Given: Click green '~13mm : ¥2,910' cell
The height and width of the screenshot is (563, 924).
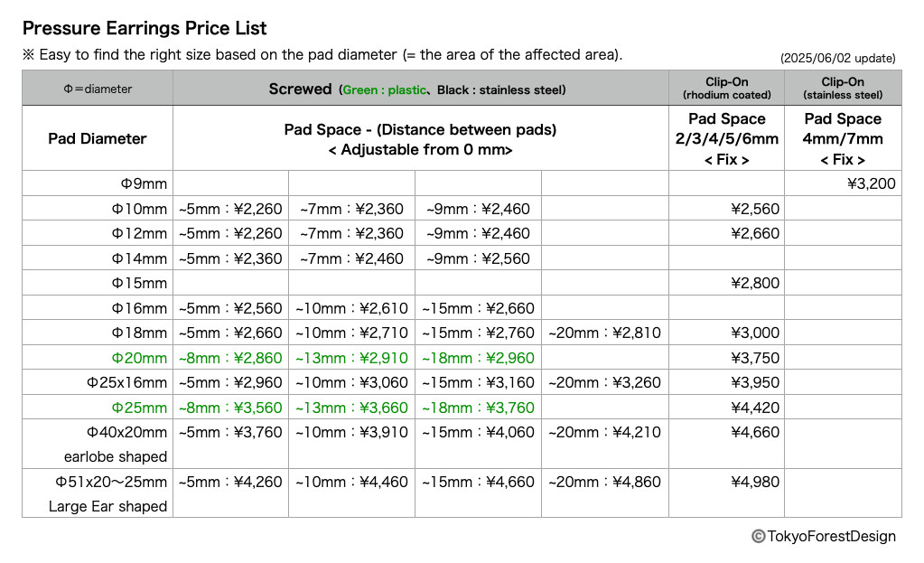Looking at the screenshot, I should [351, 358].
